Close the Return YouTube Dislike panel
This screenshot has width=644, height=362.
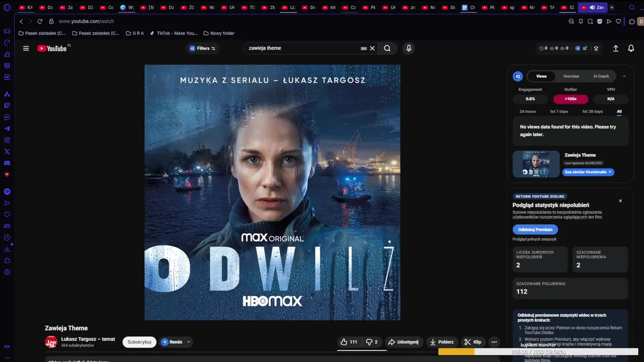(x=620, y=201)
